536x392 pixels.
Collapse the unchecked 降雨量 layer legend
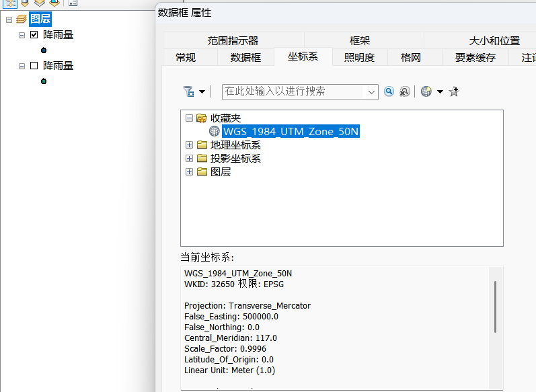22,67
